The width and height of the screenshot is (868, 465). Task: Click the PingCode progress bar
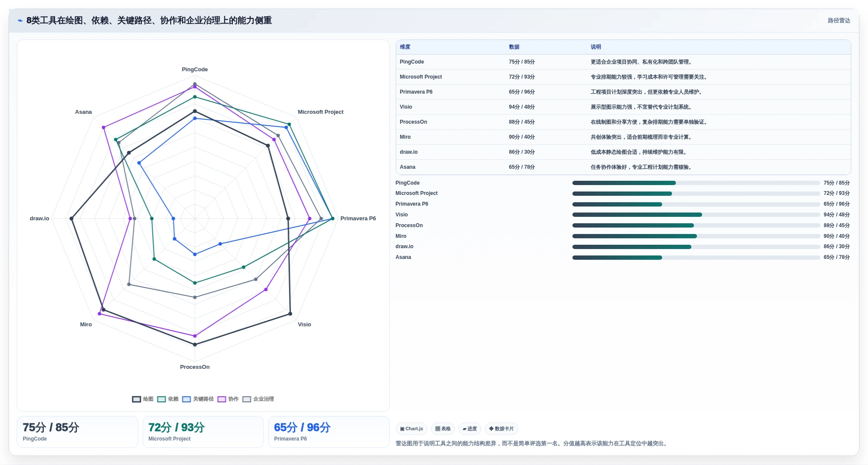(x=696, y=183)
